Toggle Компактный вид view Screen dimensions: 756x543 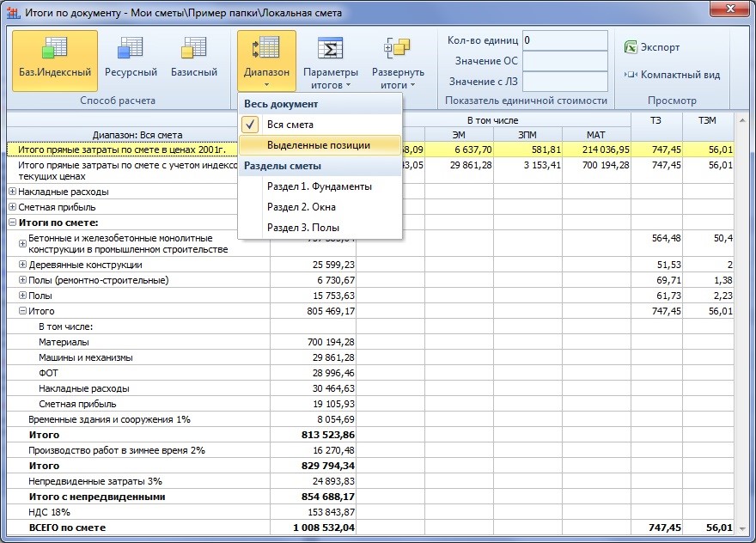pyautogui.click(x=672, y=75)
